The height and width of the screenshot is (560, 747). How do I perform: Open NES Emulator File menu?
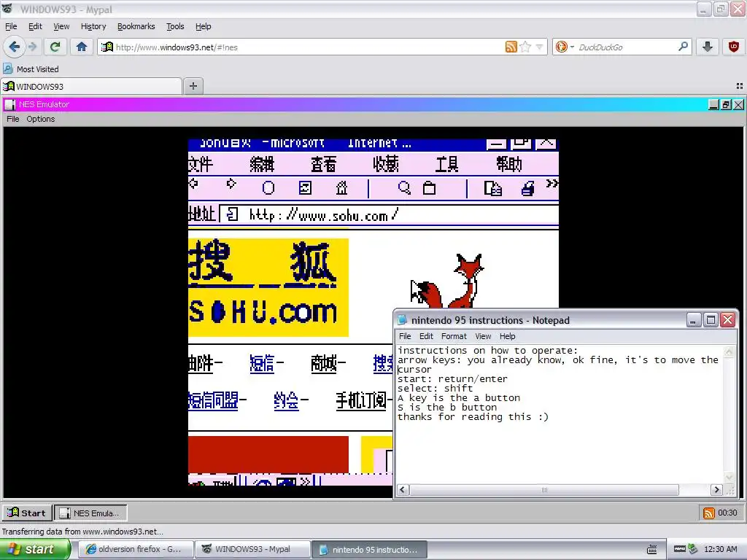click(x=13, y=119)
